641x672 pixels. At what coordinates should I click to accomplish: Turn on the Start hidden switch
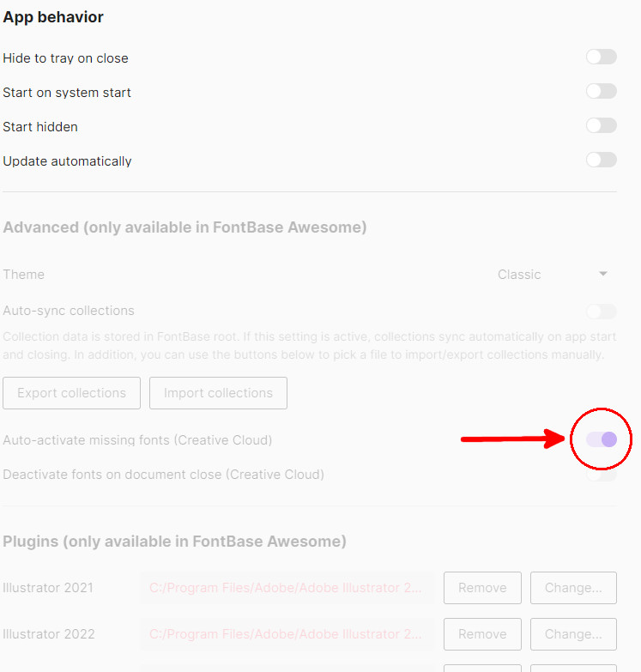pos(601,126)
